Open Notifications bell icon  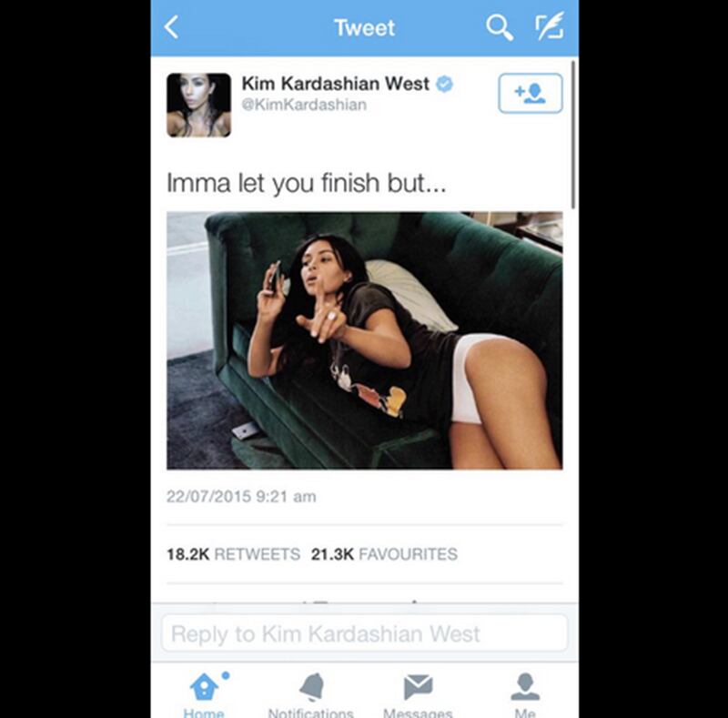click(x=311, y=687)
